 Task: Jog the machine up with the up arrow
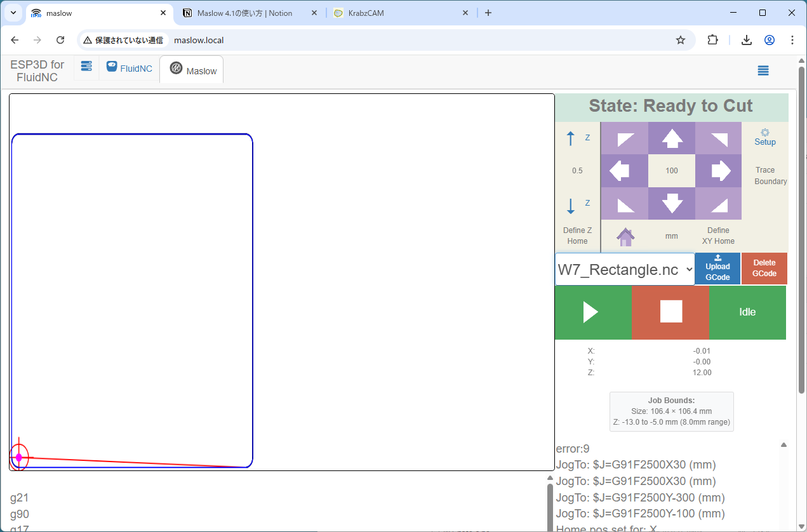(x=672, y=138)
